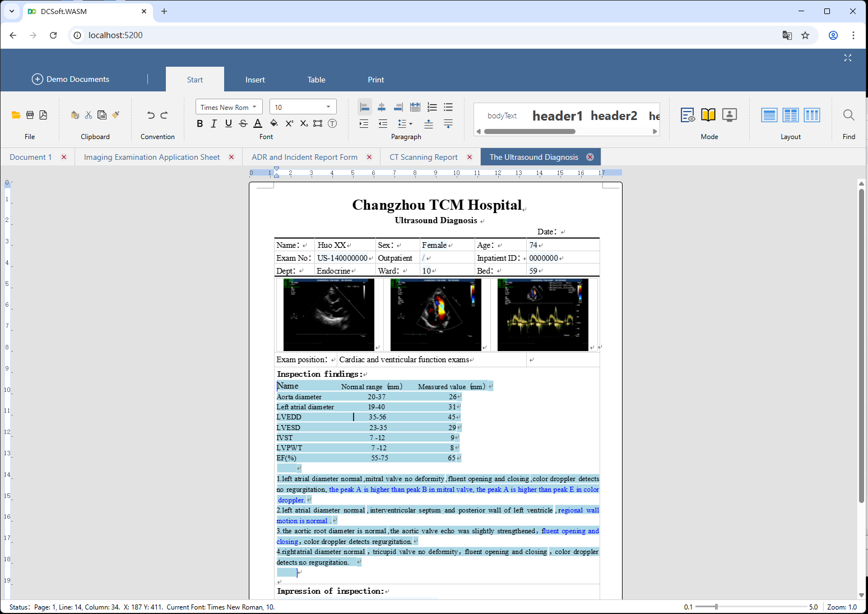
Task: Open the Times New Roman font dropdown
Action: pos(229,107)
